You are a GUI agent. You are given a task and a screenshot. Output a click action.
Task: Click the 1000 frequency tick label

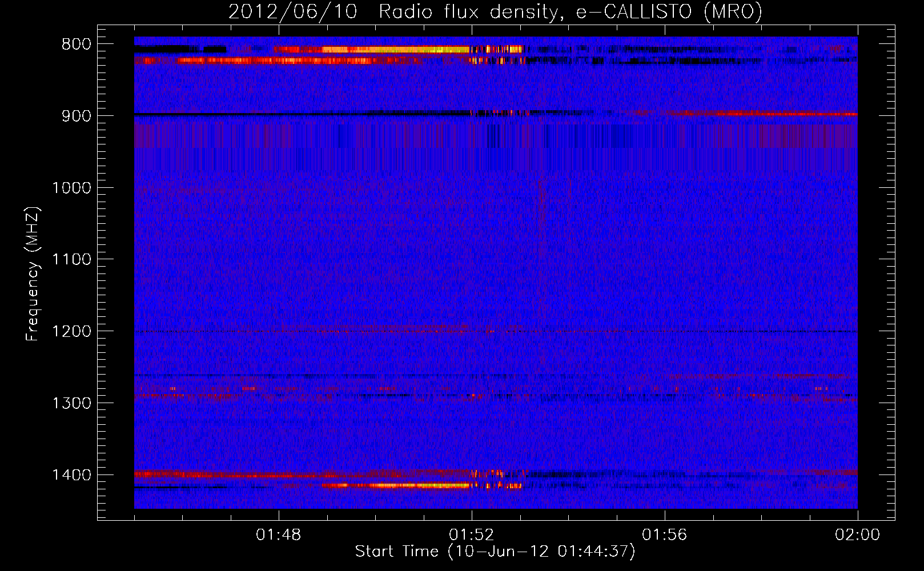tap(71, 188)
